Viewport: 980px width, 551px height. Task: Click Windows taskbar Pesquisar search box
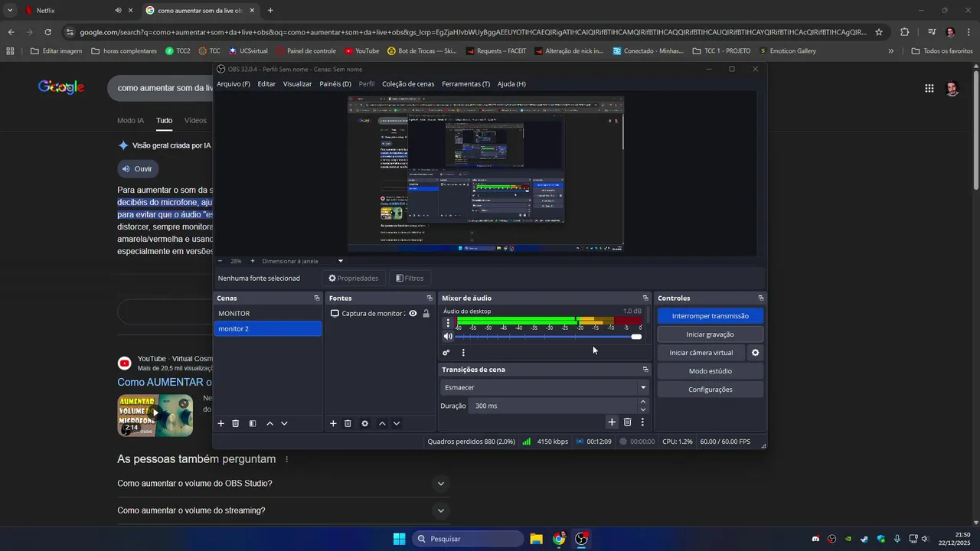(469, 539)
